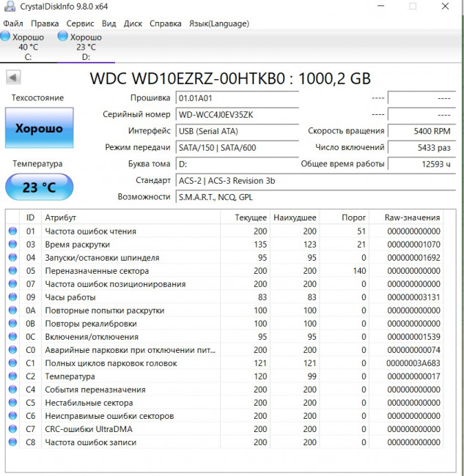Click status icon for 0B Повторы рекалибровки
This screenshot has width=464, height=476.
pos(12,323)
